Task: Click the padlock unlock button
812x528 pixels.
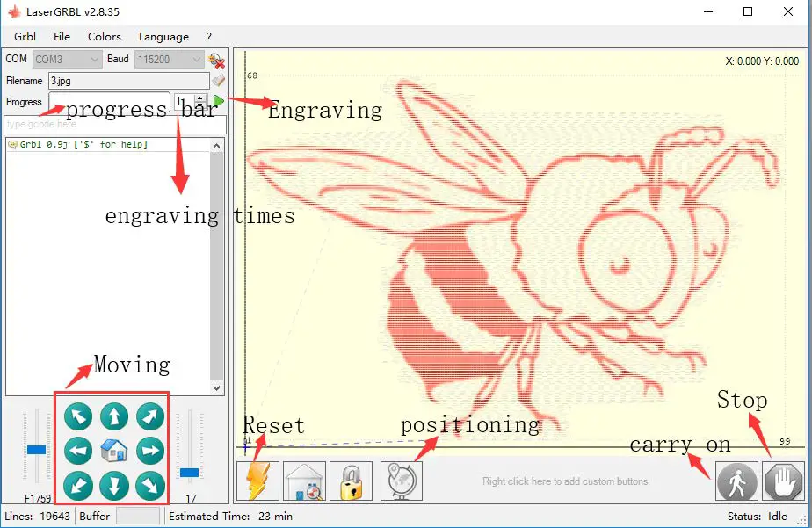Action: click(352, 481)
